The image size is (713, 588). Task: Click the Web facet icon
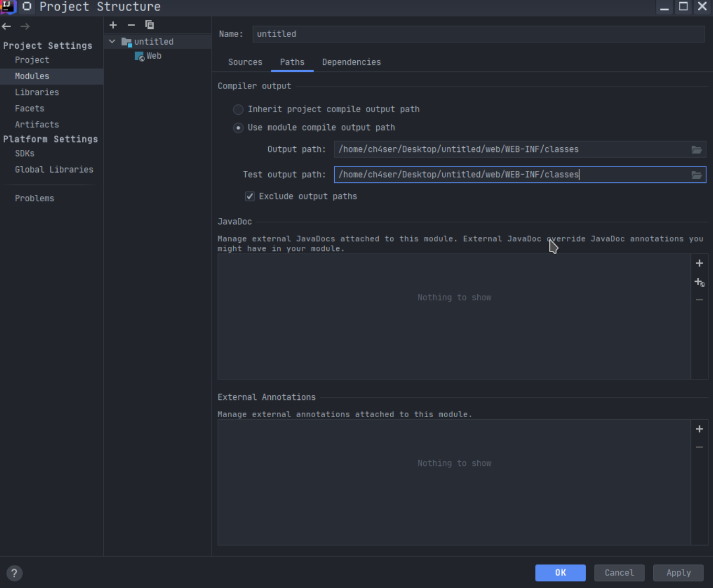139,56
